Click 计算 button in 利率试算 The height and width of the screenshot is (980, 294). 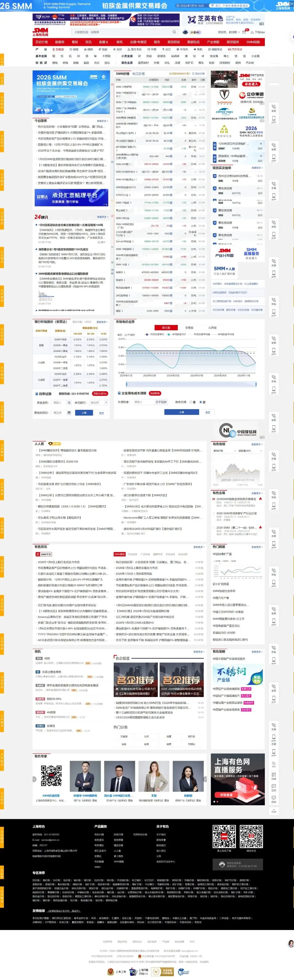point(84,412)
